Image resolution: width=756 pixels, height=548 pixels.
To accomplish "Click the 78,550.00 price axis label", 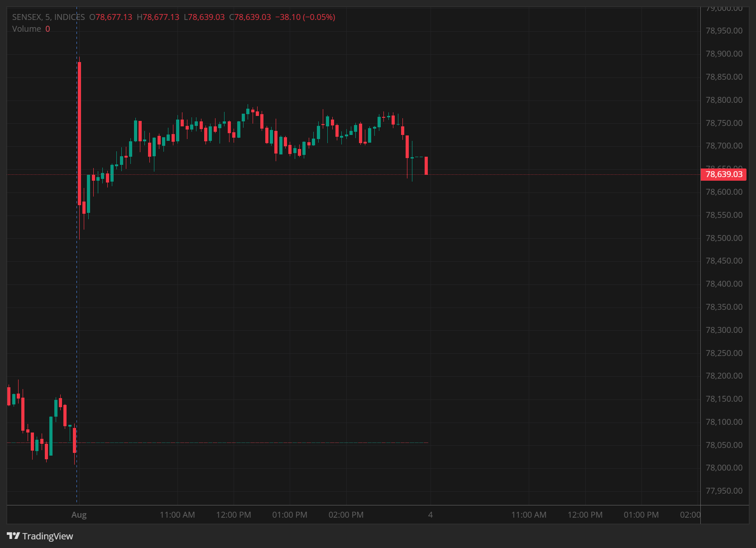I will pos(724,215).
